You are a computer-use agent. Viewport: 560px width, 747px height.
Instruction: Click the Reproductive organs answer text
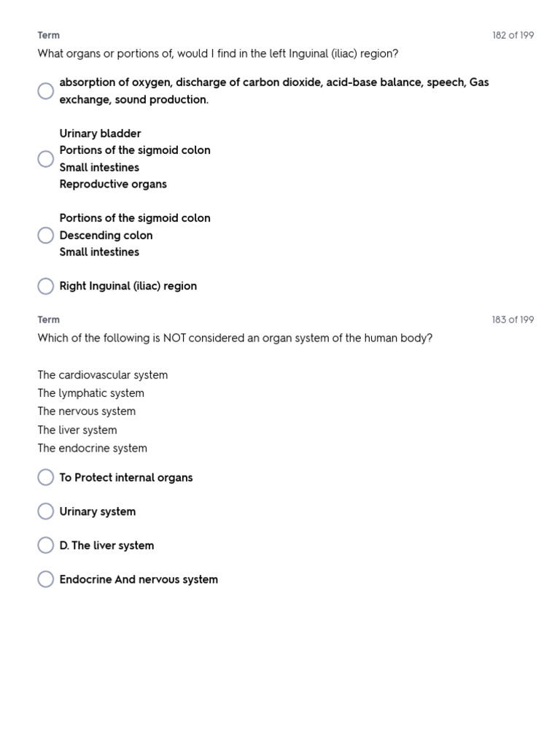tap(113, 185)
